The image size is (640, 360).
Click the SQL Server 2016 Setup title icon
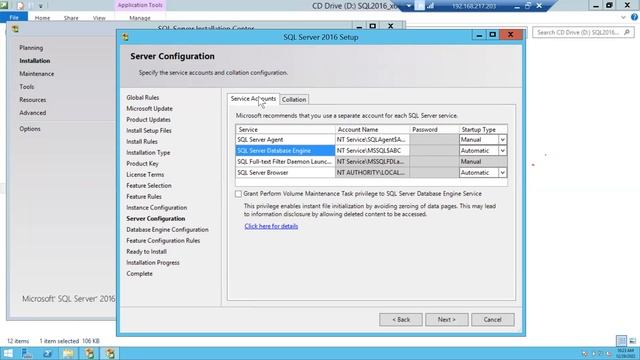tap(125, 37)
